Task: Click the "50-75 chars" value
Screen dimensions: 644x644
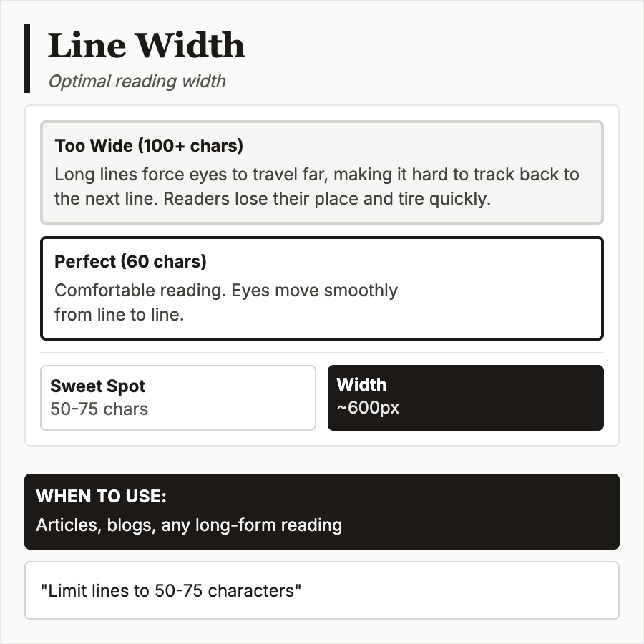Action: click(x=99, y=409)
